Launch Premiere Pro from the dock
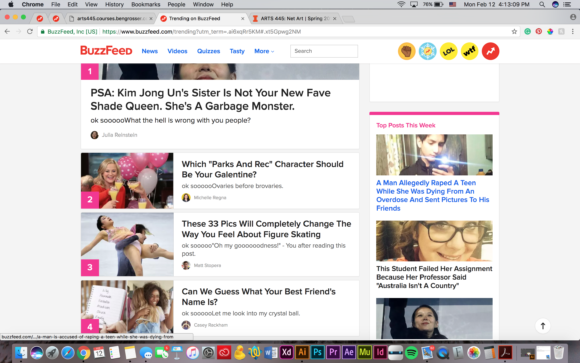The height and width of the screenshot is (363, 580). [333, 352]
